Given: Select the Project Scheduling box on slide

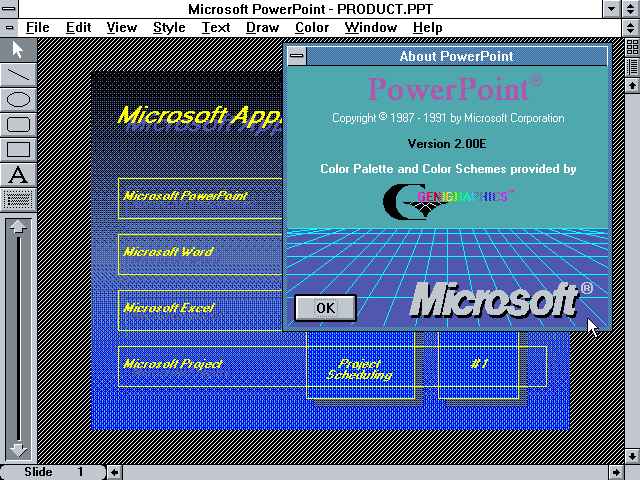Looking at the screenshot, I should point(360,365).
